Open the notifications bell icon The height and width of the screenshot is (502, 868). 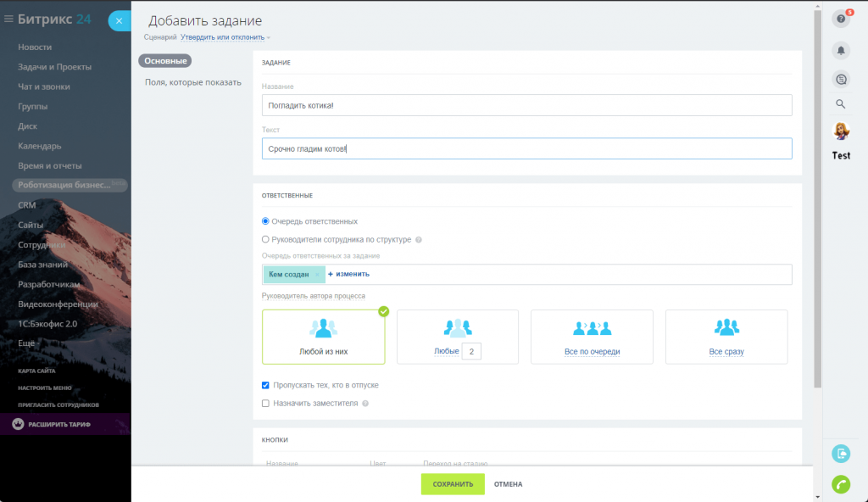click(x=841, y=50)
